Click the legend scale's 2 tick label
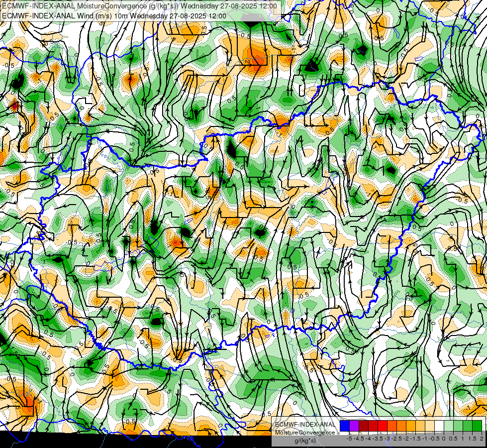Screen dimensions: 487x448 [482, 439]
